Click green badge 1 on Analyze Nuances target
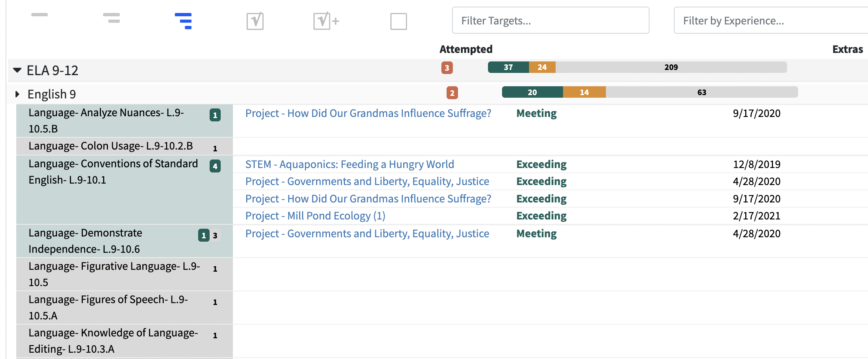Screen dimensions: 868x359 (215, 115)
